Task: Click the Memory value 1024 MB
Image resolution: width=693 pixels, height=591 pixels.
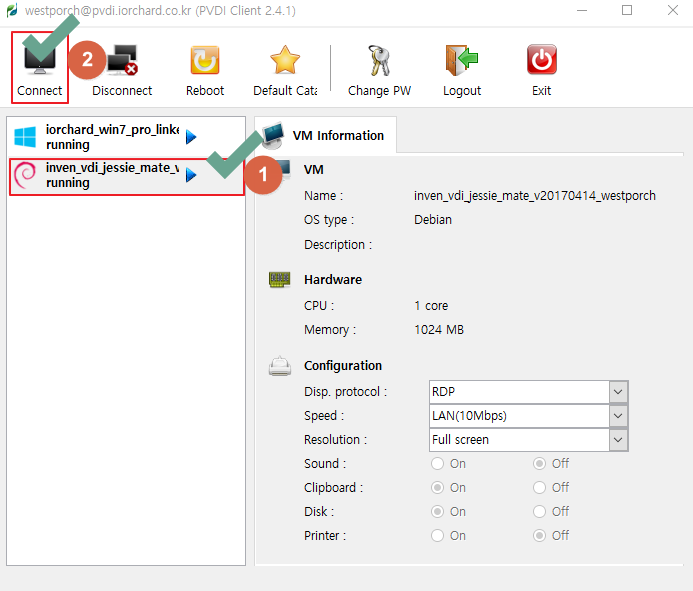Action: tap(439, 330)
